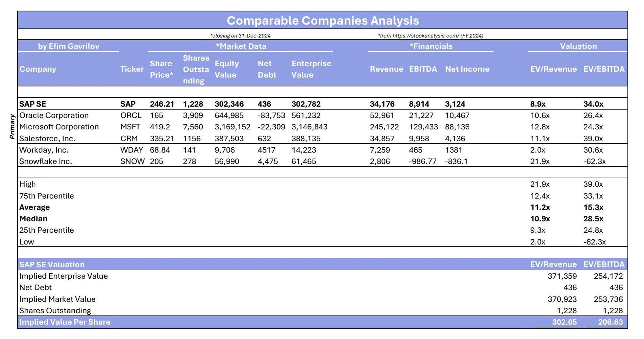Screen dimensions: 644x339
Task: Select Workday net income 1381
Action: click(453, 150)
